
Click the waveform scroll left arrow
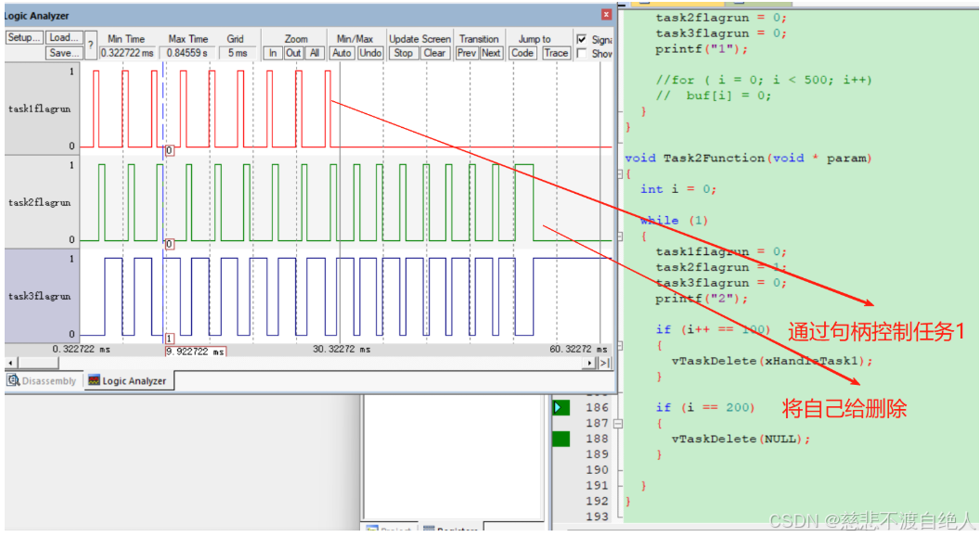pyautogui.click(x=10, y=363)
